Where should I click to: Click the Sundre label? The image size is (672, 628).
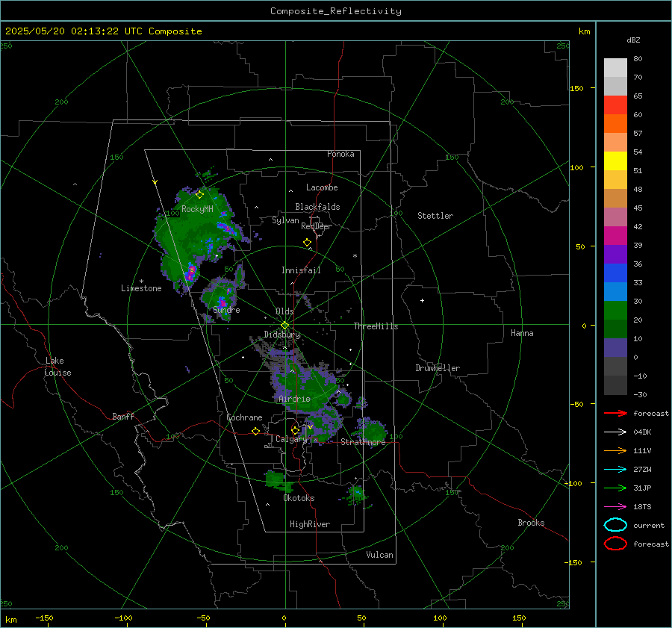226,310
